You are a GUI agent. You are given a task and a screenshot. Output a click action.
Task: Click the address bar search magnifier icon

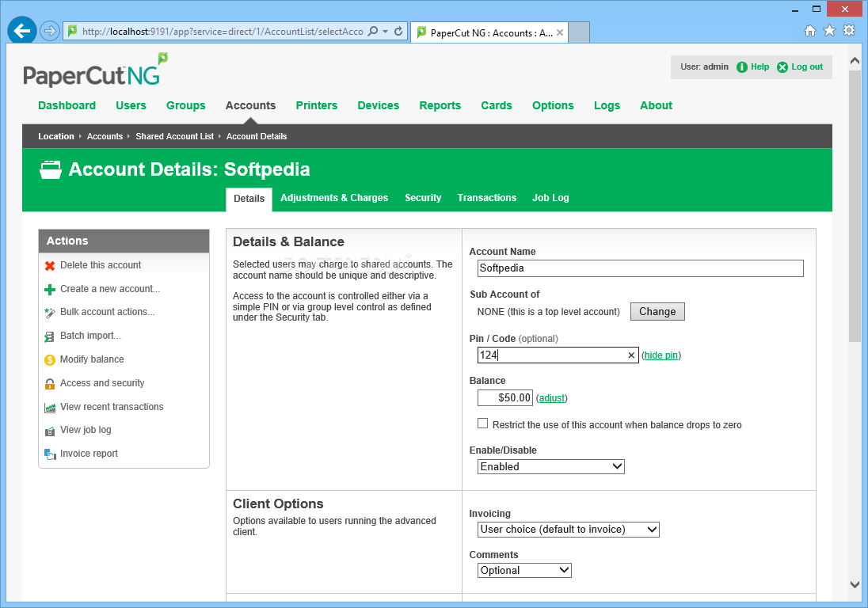pyautogui.click(x=373, y=31)
